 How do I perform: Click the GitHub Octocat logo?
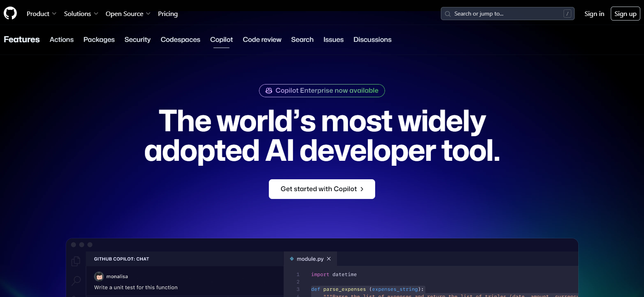pos(10,14)
